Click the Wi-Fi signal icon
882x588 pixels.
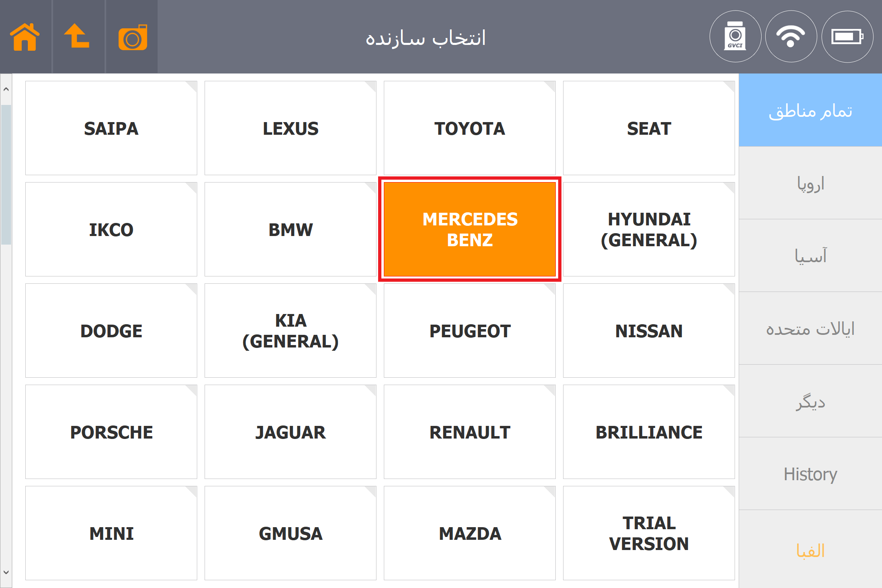pyautogui.click(x=791, y=37)
